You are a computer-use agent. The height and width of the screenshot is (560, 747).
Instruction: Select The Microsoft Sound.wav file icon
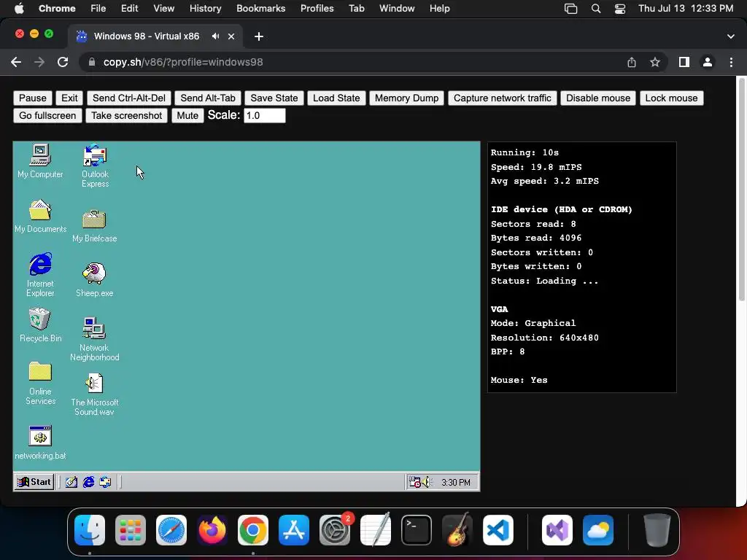pyautogui.click(x=94, y=394)
